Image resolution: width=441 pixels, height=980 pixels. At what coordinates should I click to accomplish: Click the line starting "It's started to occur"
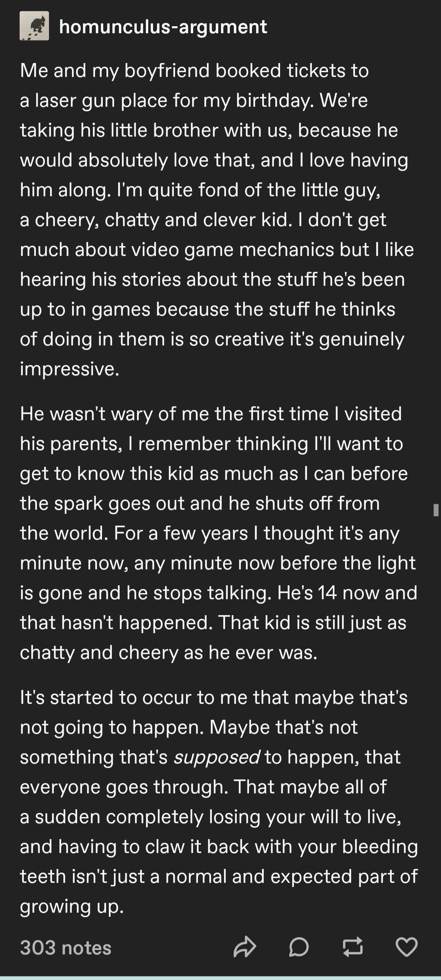point(214,697)
